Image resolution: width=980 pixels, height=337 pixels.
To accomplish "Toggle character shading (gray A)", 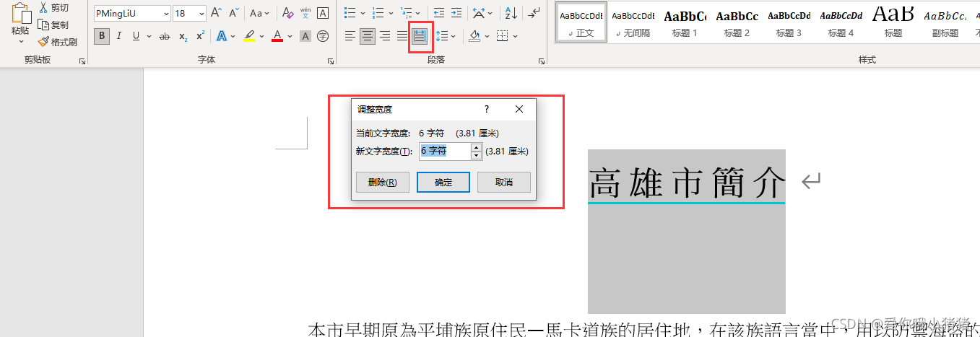I will point(305,36).
